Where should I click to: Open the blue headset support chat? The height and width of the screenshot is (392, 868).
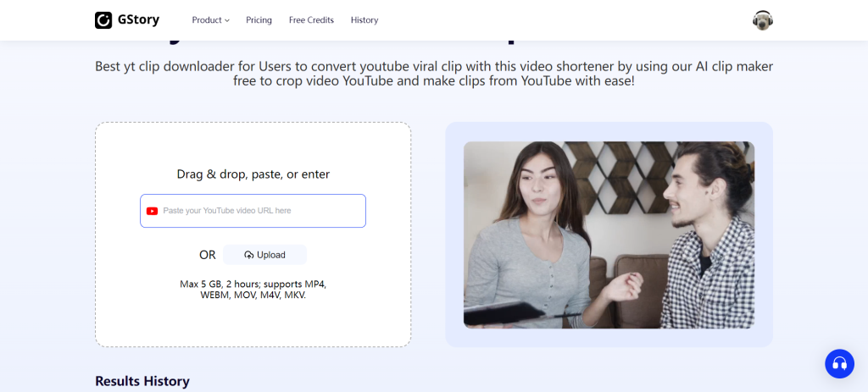(839, 363)
